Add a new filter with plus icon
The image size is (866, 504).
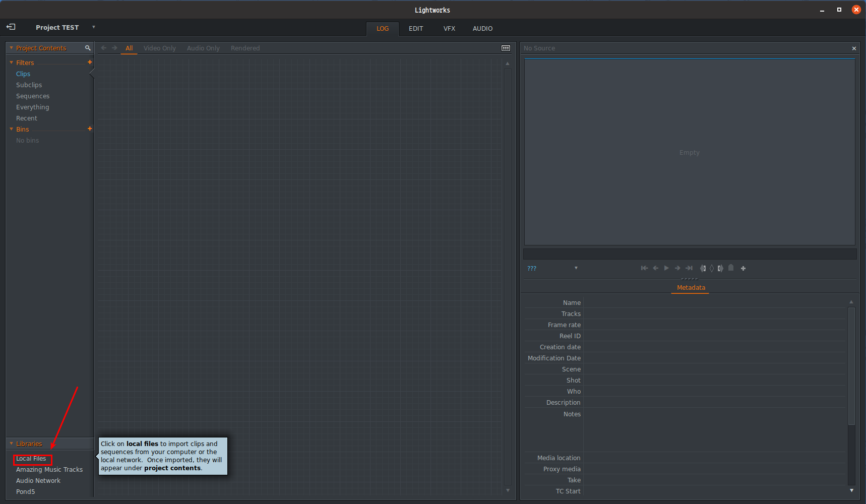click(90, 62)
